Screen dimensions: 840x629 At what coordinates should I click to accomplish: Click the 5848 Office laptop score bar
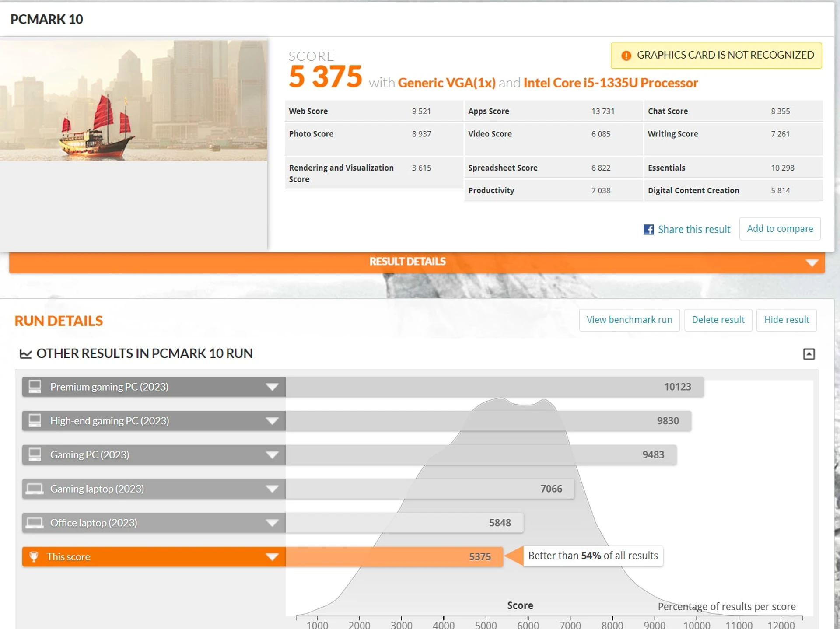(404, 523)
